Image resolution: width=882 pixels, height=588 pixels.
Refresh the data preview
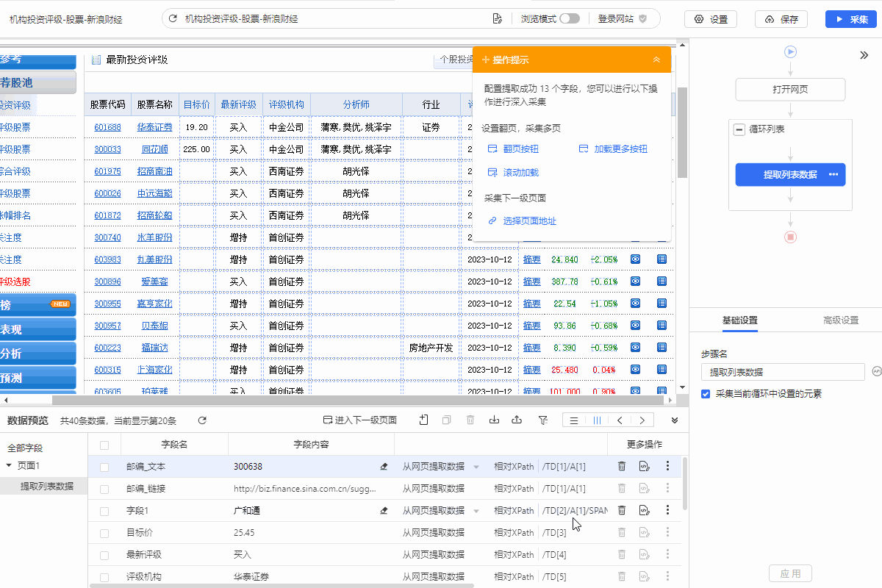tap(202, 420)
